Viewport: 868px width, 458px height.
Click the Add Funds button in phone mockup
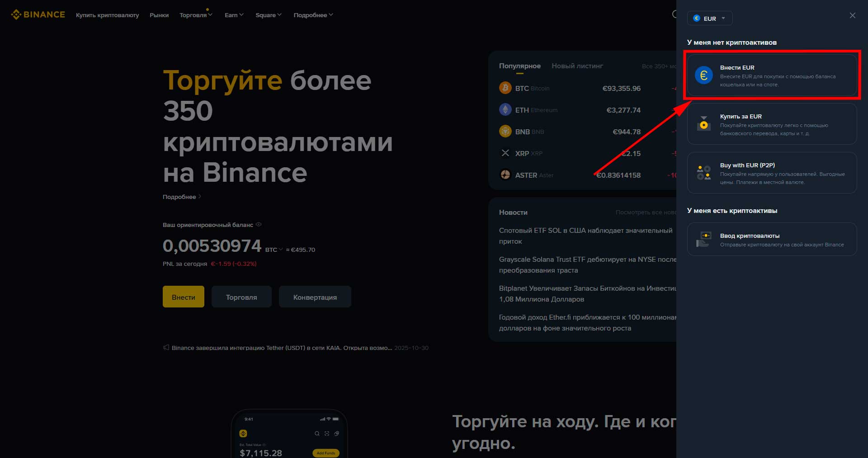point(325,453)
